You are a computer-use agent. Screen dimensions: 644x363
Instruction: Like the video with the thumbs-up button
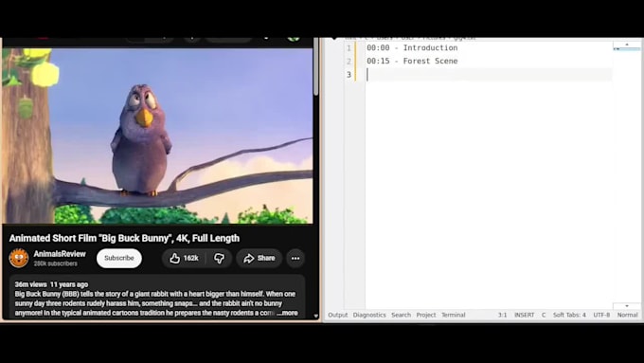tap(184, 258)
